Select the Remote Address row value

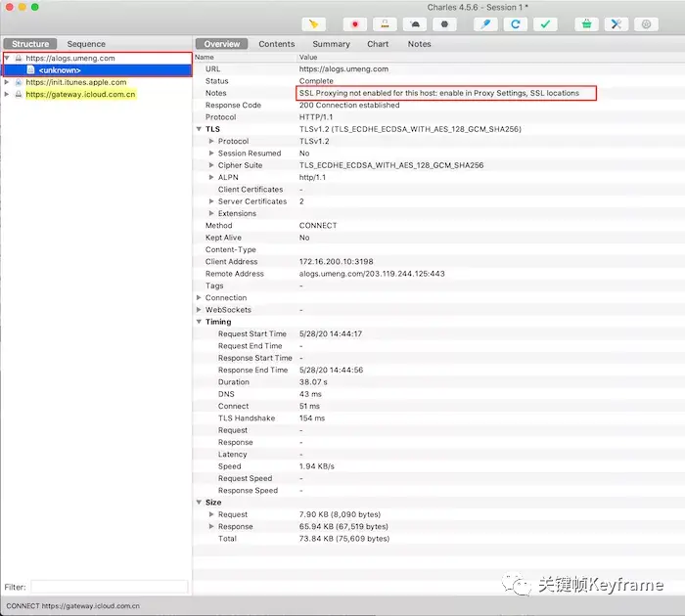click(x=372, y=274)
